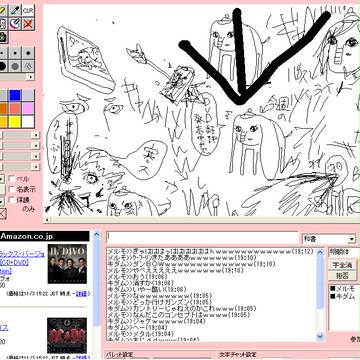This screenshot has height=360, width=360.
Task: Pick the pink color swatch
Action: [28, 108]
